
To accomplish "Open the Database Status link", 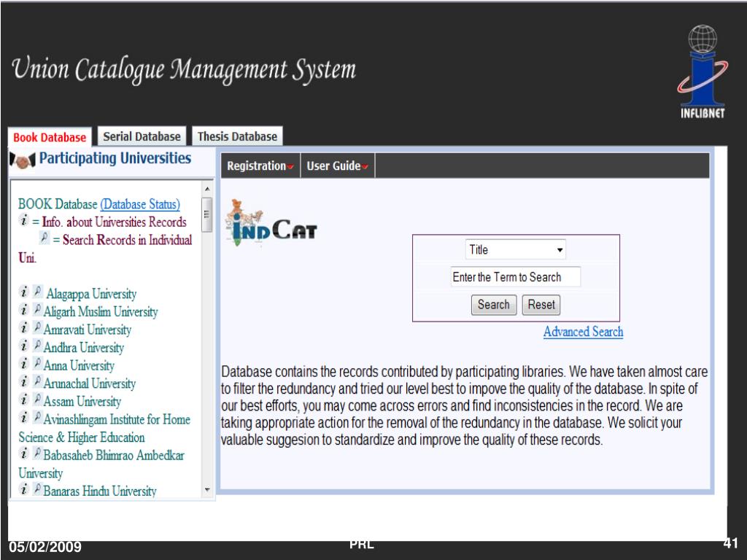I will point(140,204).
